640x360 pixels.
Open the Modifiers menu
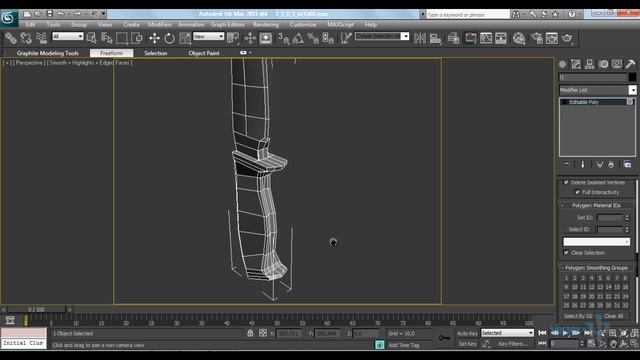coord(160,24)
